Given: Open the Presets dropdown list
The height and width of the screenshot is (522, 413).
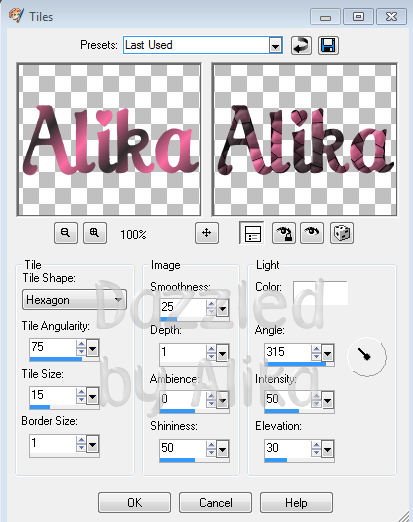Looking at the screenshot, I should point(275,46).
